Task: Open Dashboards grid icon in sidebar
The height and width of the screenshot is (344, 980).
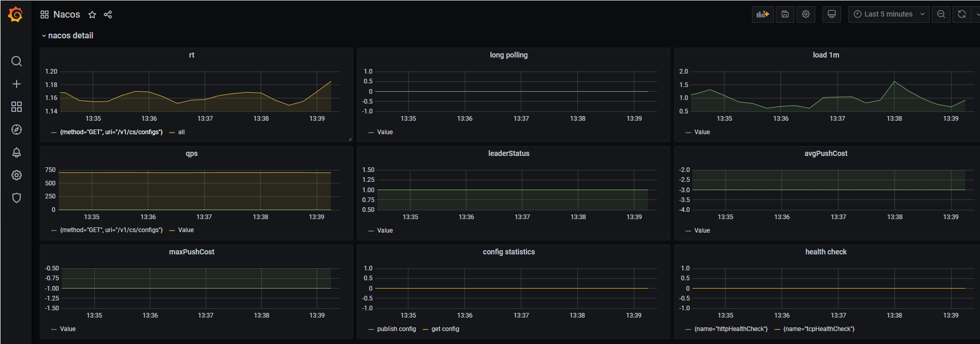Action: click(x=17, y=107)
